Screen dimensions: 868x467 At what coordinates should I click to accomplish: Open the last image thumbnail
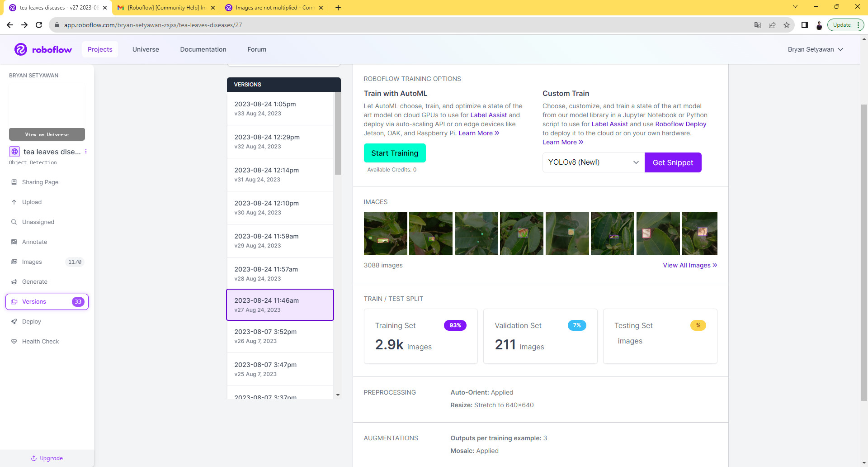[699, 233]
